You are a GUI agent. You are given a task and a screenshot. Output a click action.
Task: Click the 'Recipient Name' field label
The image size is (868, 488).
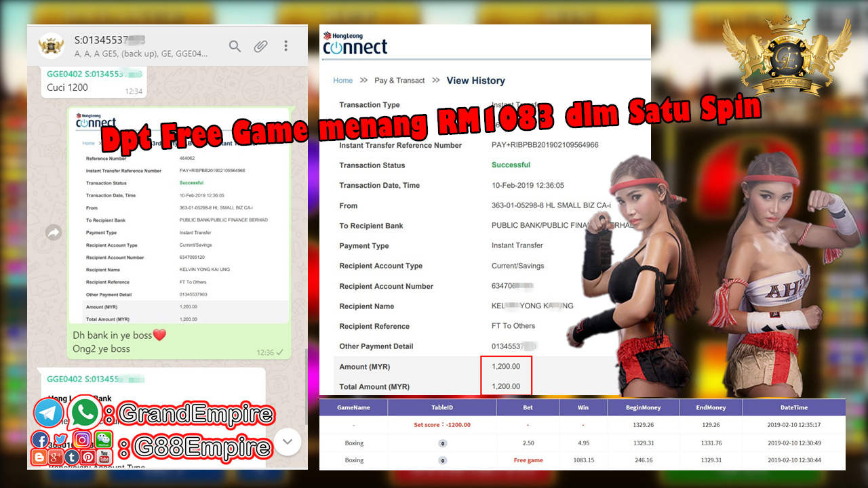(x=366, y=306)
